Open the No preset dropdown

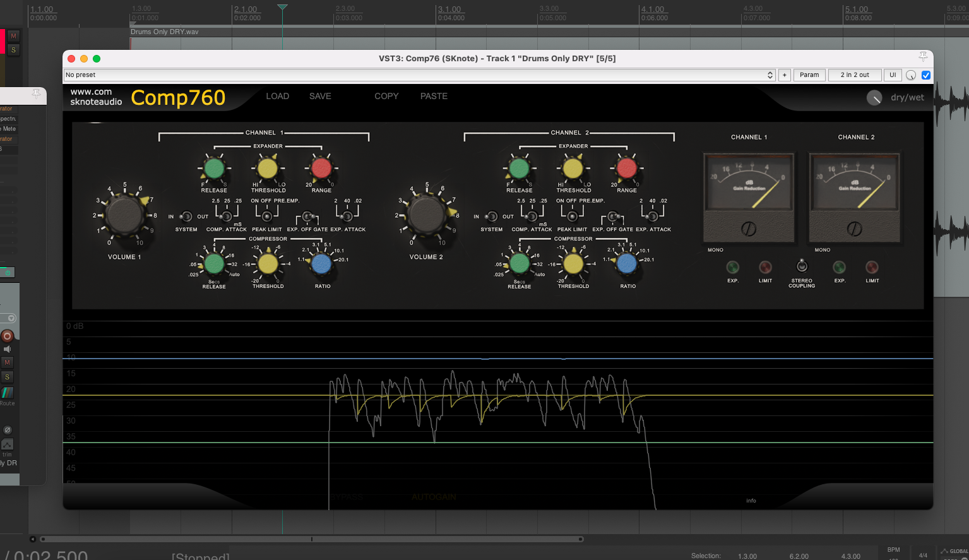pos(419,75)
